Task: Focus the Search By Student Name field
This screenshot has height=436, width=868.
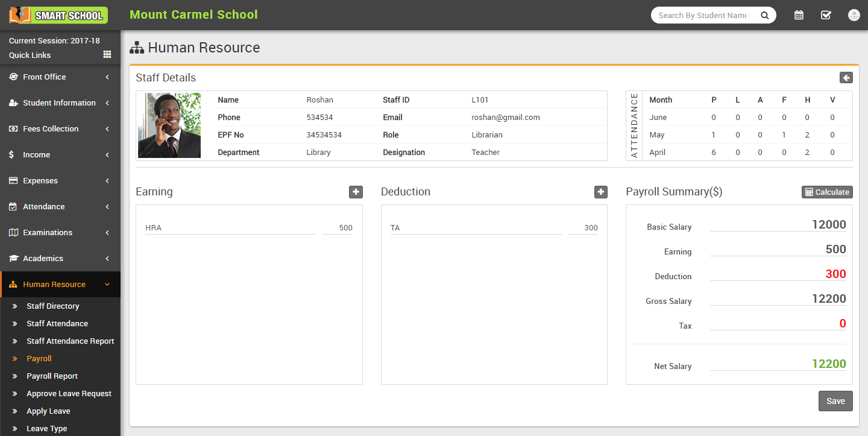Action: 703,16
